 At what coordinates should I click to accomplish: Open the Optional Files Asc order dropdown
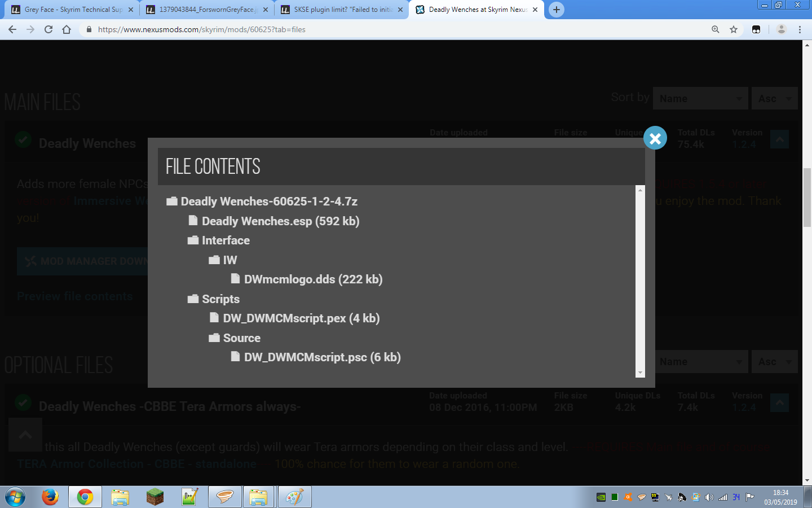[x=775, y=361]
